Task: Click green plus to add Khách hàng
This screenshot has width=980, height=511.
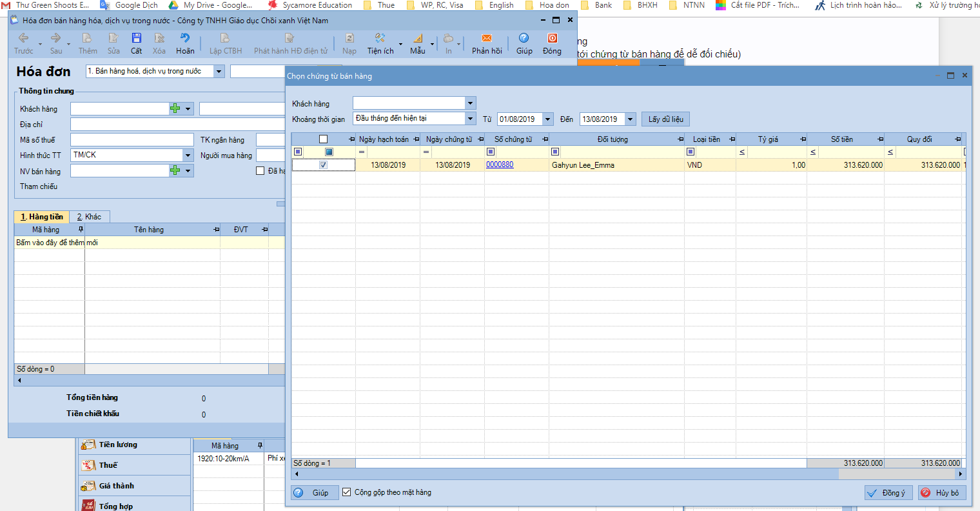Action: click(x=175, y=109)
